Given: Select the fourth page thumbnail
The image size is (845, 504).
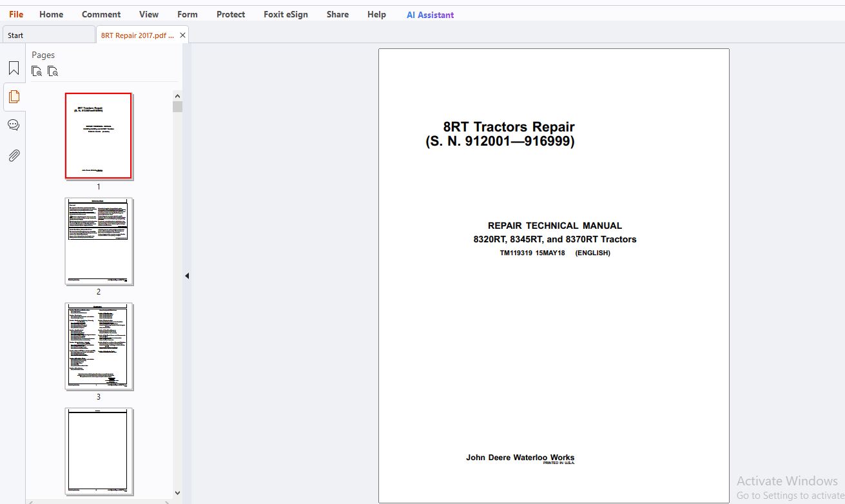Looking at the screenshot, I should point(99,451).
